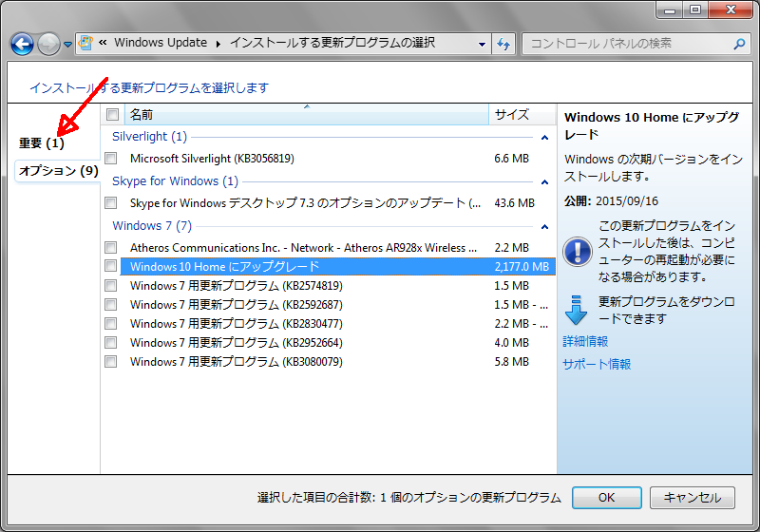760x532 pixels.
Task: Check the KB2952664 update checkbox
Action: point(111,343)
